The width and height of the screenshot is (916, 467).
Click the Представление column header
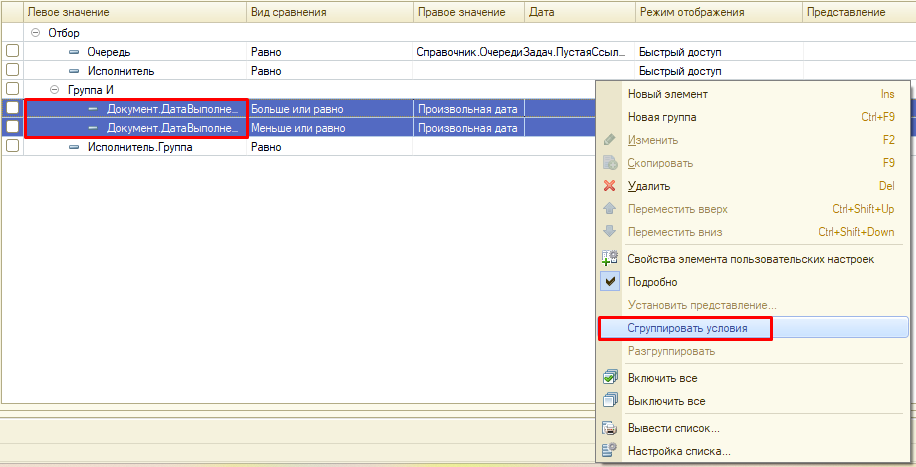[858, 12]
